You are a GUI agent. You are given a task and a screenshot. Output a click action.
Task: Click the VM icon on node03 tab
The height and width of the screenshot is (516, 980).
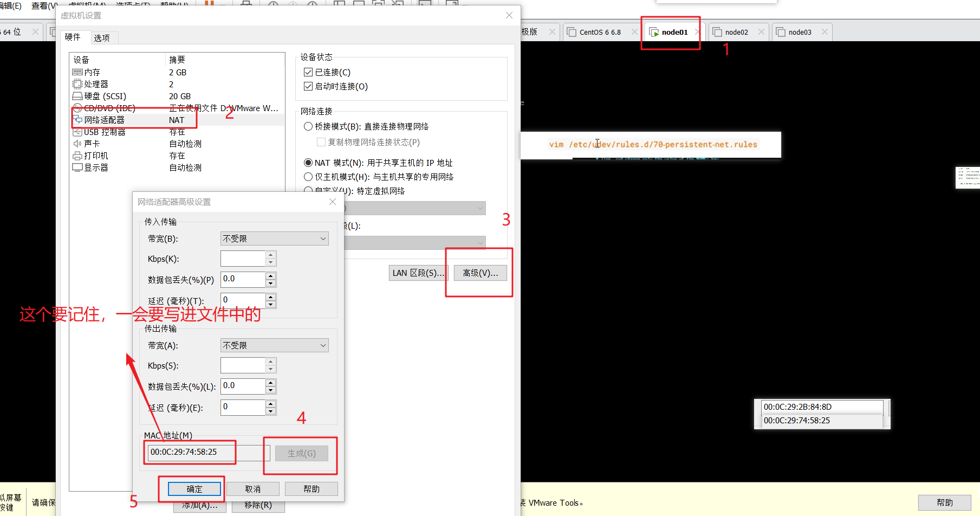tap(781, 32)
